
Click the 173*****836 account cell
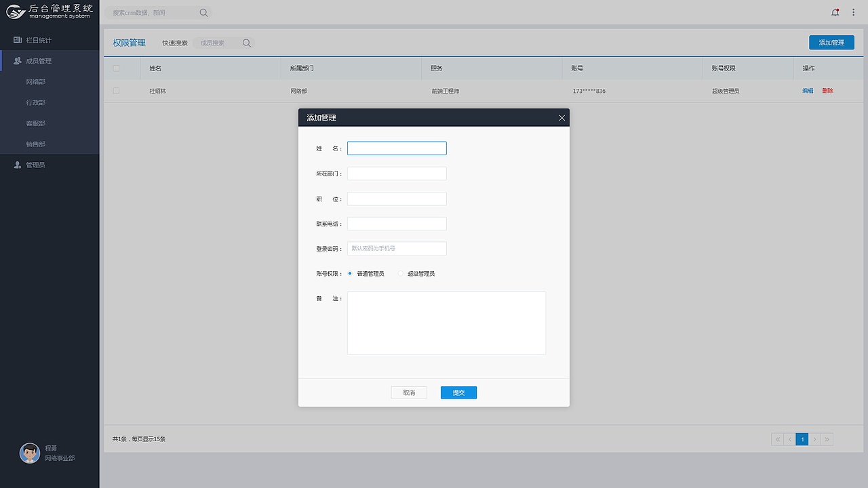tap(589, 91)
